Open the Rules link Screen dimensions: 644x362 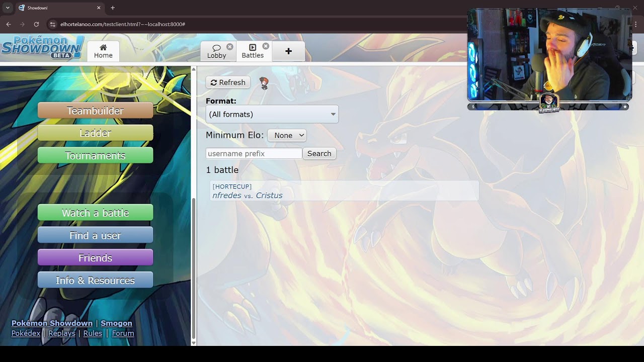pyautogui.click(x=93, y=333)
